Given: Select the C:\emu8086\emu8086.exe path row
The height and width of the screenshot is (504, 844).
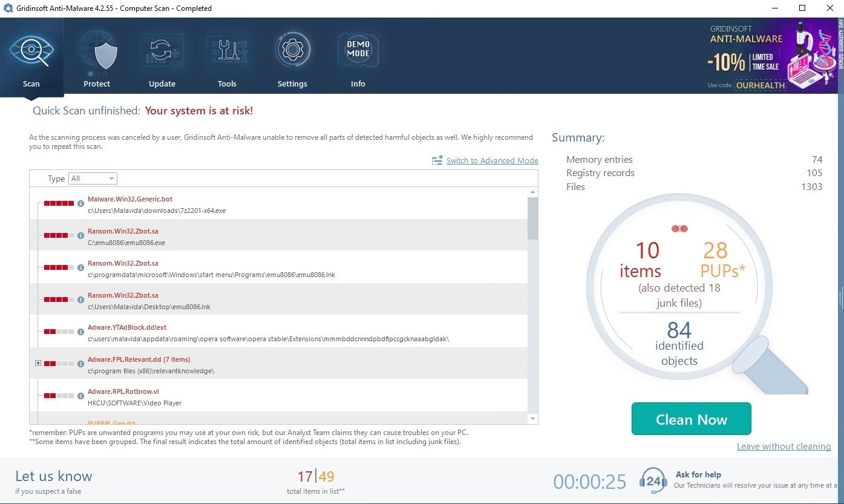Looking at the screenshot, I should tap(126, 243).
